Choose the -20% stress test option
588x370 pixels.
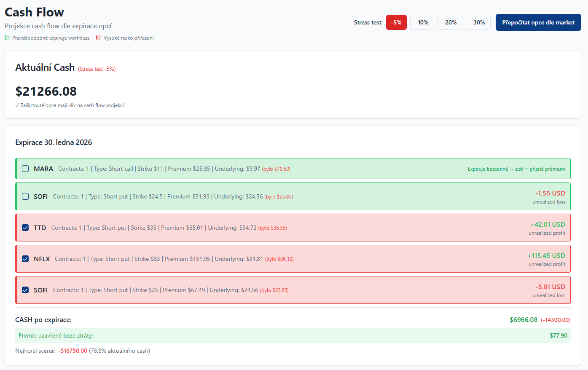[x=450, y=22]
